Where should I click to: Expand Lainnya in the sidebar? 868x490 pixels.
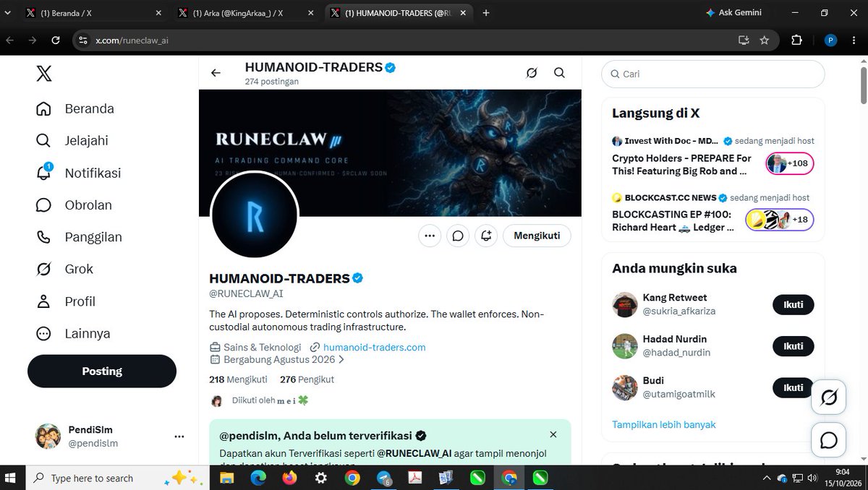[x=73, y=333]
